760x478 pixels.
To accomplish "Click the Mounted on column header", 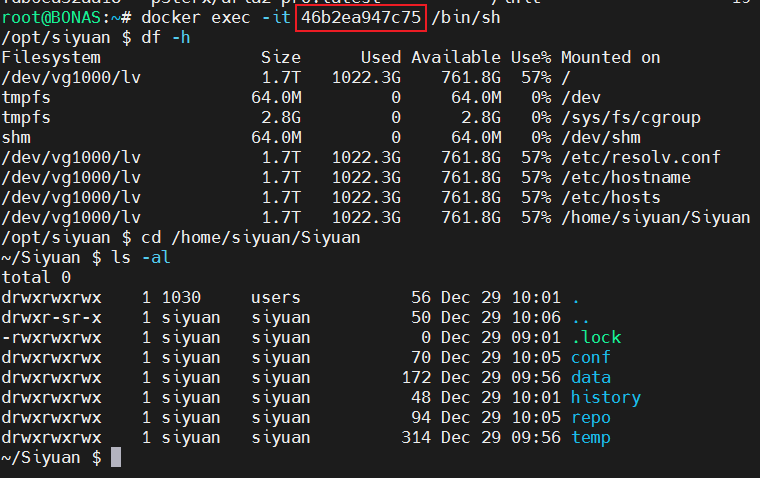I will (610, 57).
